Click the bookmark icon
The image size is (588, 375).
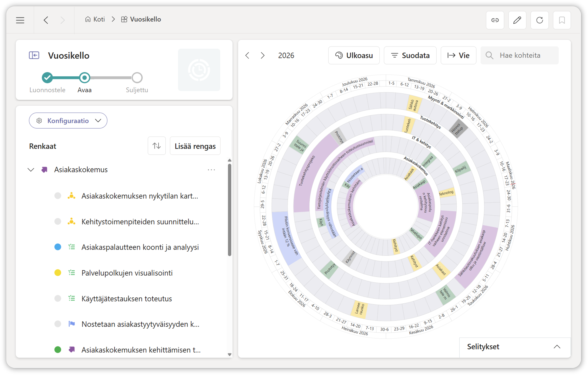(562, 20)
